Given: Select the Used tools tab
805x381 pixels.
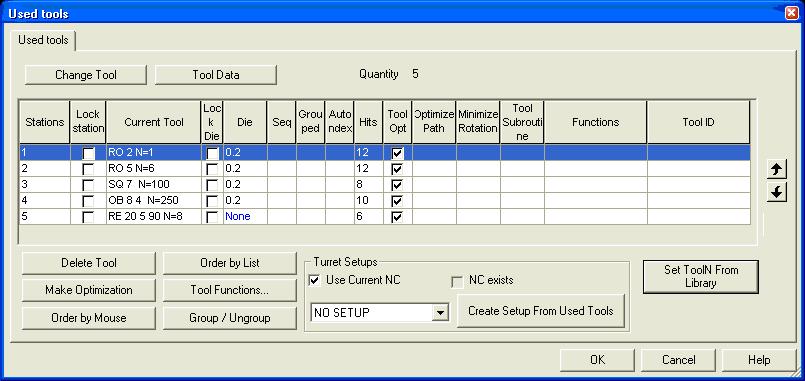Looking at the screenshot, I should pyautogui.click(x=44, y=40).
